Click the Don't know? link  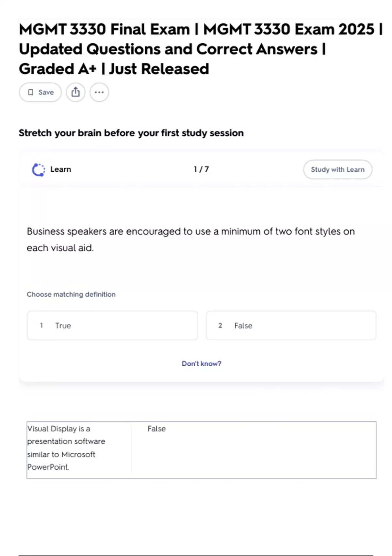(201, 364)
